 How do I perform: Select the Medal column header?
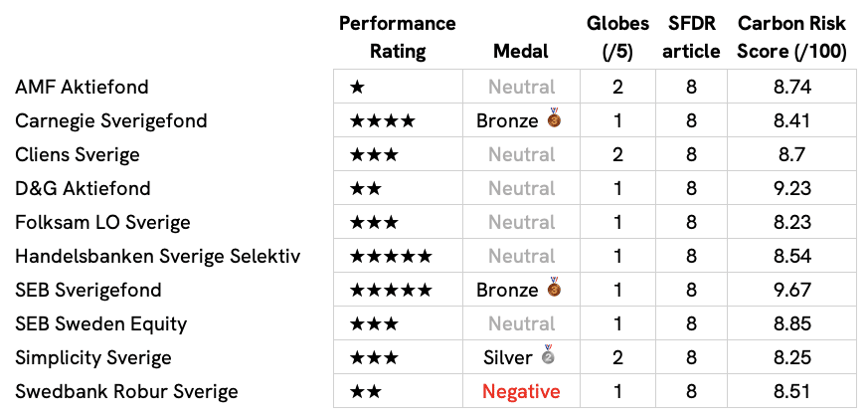(x=521, y=52)
